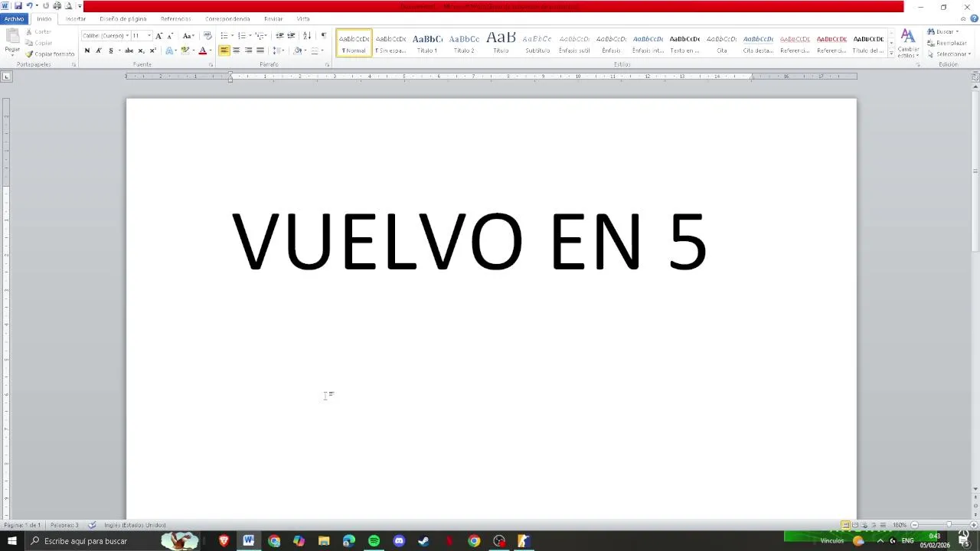
Task: Click the Reemplazar replace button
Action: 947,43
